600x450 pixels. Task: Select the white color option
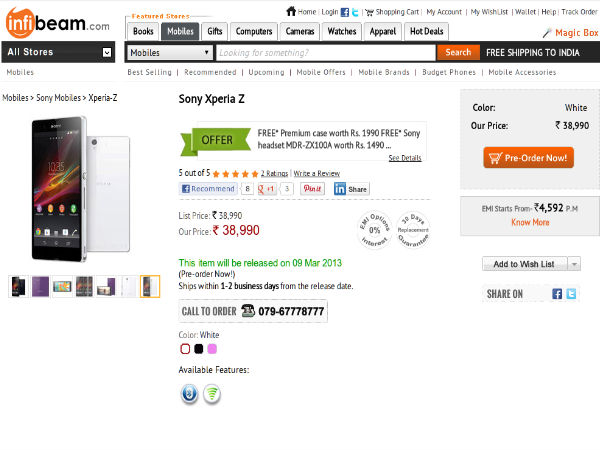tap(184, 349)
